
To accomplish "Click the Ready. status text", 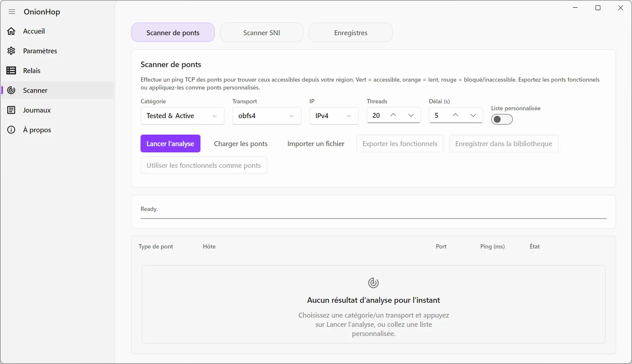I will point(149,209).
